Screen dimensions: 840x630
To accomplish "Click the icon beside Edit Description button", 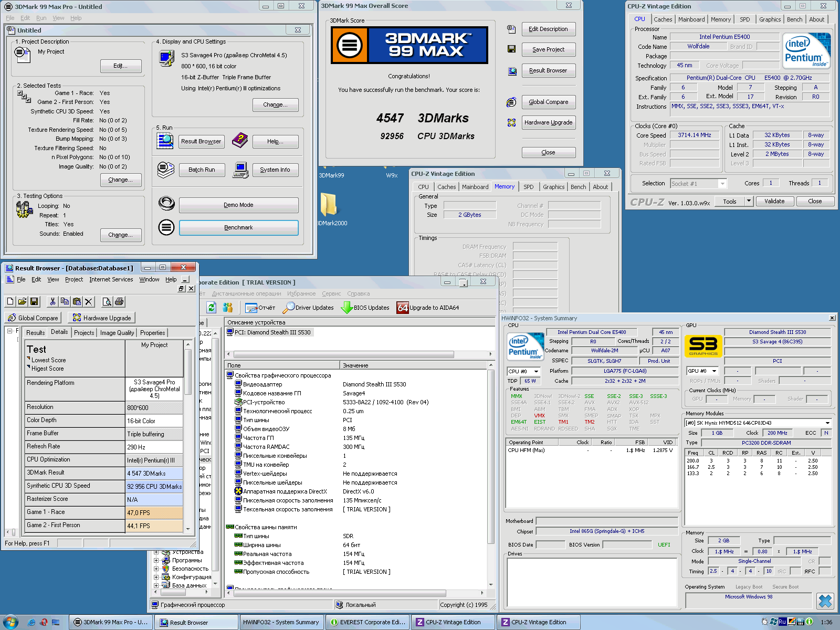I will [511, 29].
